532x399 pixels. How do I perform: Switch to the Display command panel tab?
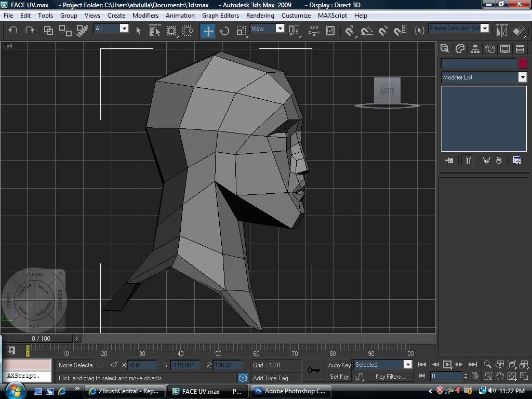pos(505,49)
